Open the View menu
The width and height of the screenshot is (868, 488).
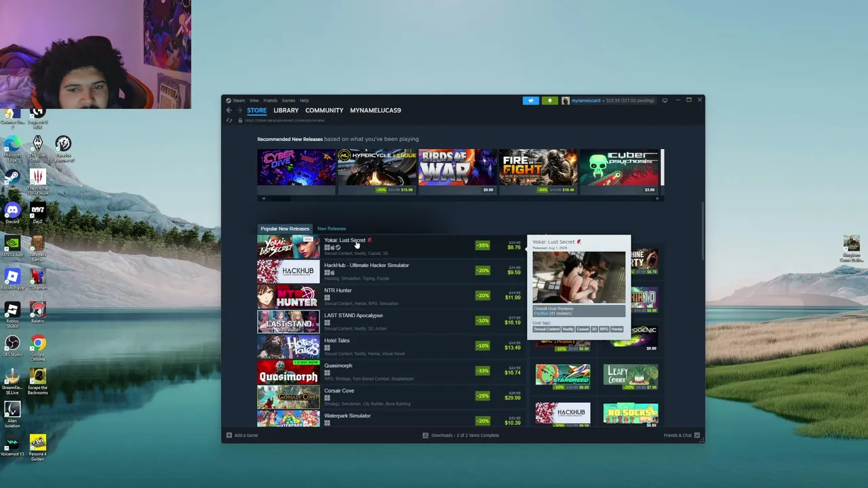coord(254,100)
